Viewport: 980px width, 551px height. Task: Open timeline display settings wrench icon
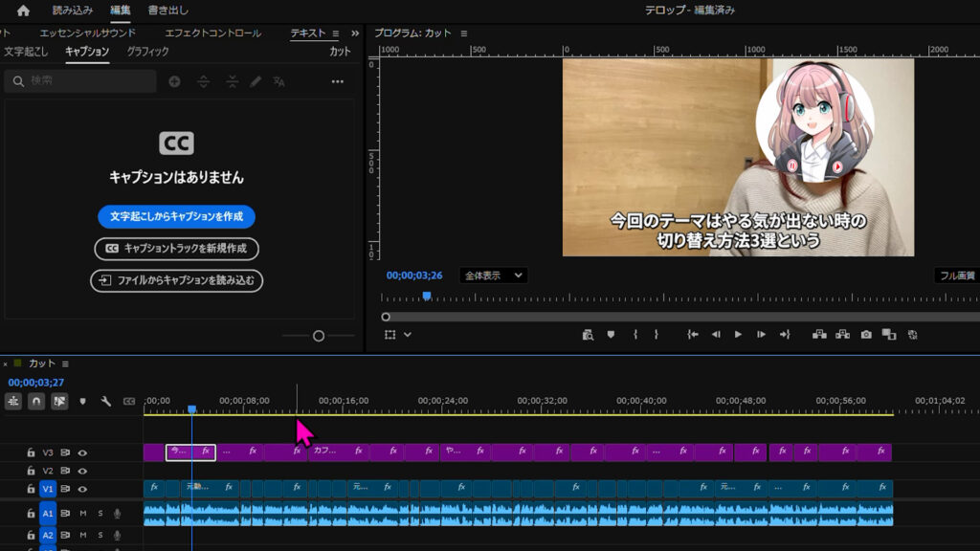(x=106, y=402)
